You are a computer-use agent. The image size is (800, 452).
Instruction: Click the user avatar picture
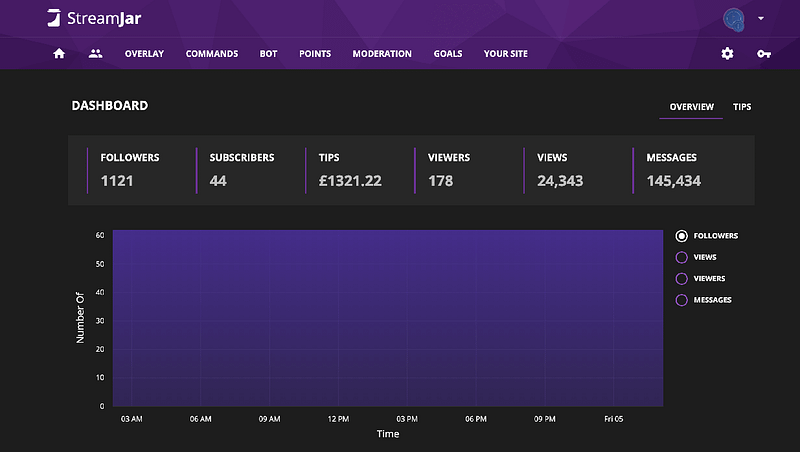pos(734,19)
